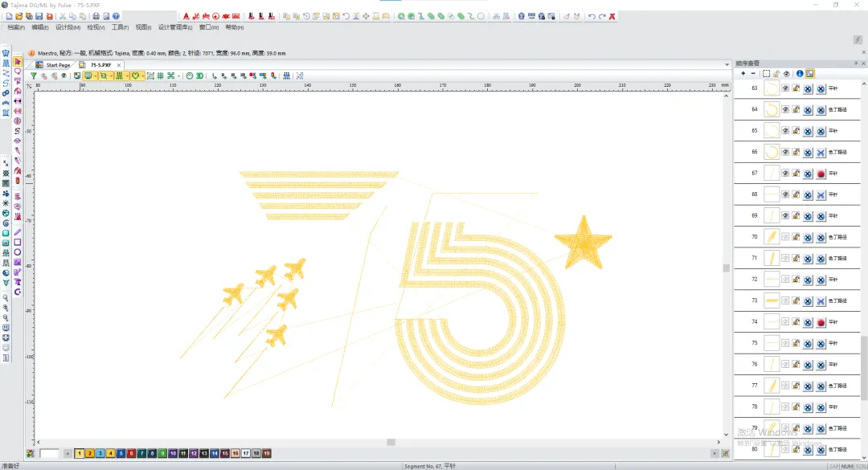Image resolution: width=868 pixels, height=470 pixels.
Task: Pin the sequence view panel
Action: 856,63
